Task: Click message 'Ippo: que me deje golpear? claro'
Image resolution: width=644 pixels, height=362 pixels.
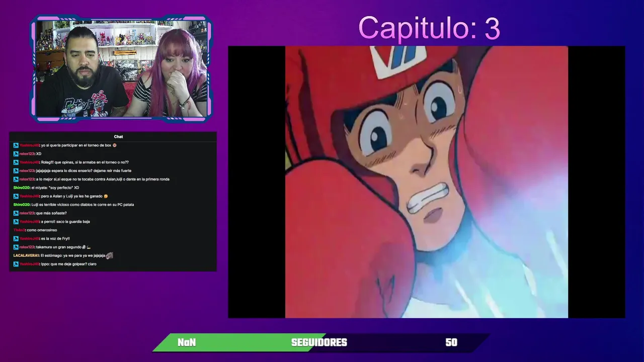Action: (x=68, y=264)
